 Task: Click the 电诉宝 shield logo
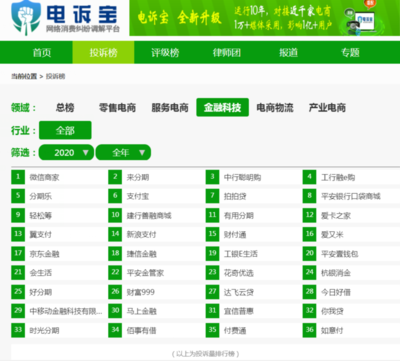pos(26,18)
